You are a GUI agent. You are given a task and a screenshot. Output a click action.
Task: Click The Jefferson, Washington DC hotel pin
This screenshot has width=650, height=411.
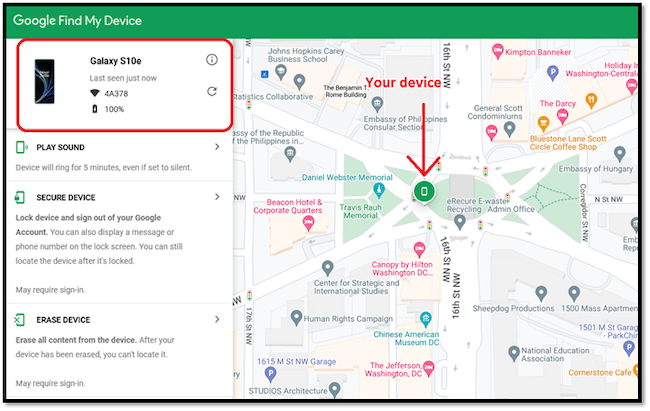(429, 367)
